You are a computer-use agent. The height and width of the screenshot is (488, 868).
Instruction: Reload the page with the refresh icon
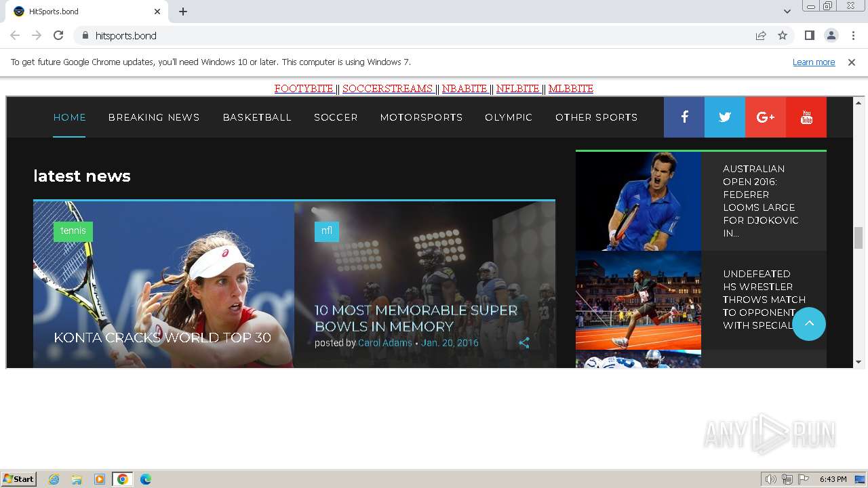point(58,35)
